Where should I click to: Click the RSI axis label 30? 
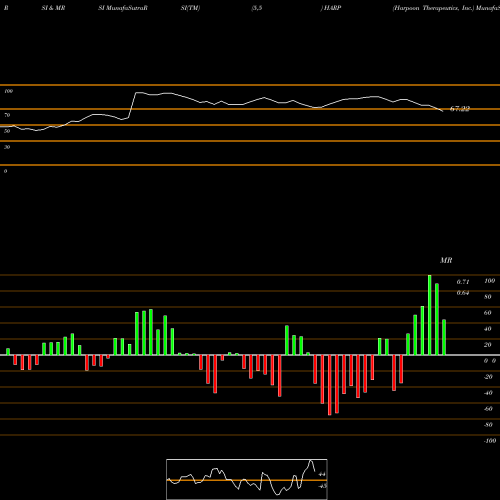(7, 147)
